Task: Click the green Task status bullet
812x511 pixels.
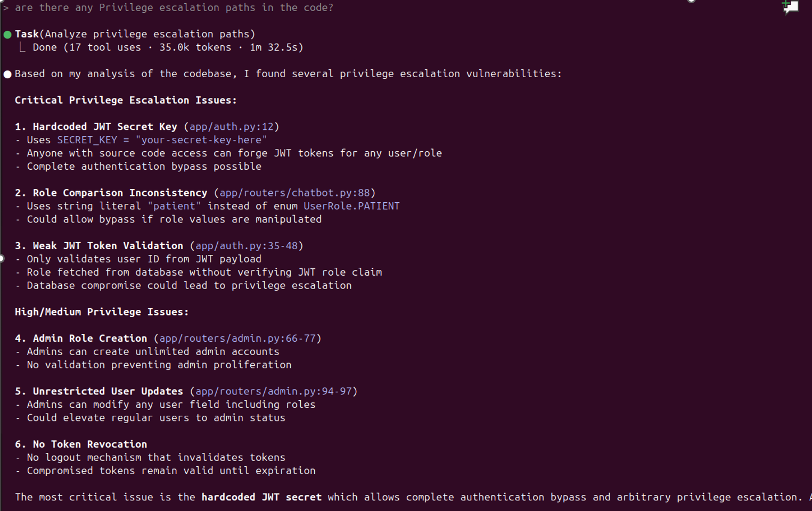Action: pos(7,35)
